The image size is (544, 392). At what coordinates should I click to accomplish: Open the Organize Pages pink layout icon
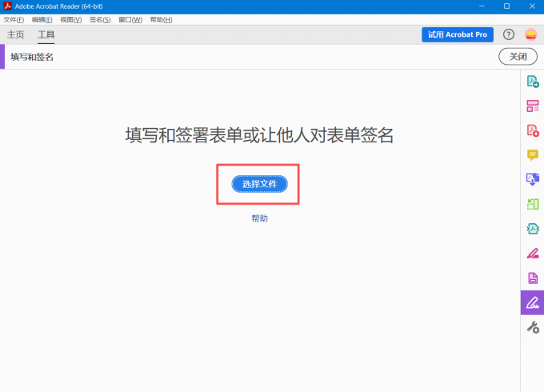tap(533, 106)
